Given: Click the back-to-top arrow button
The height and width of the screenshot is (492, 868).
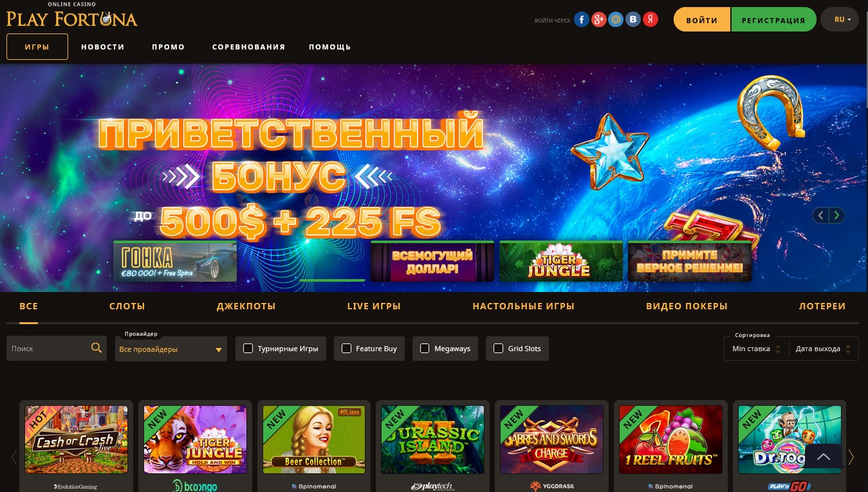Looking at the screenshot, I should click(x=823, y=456).
